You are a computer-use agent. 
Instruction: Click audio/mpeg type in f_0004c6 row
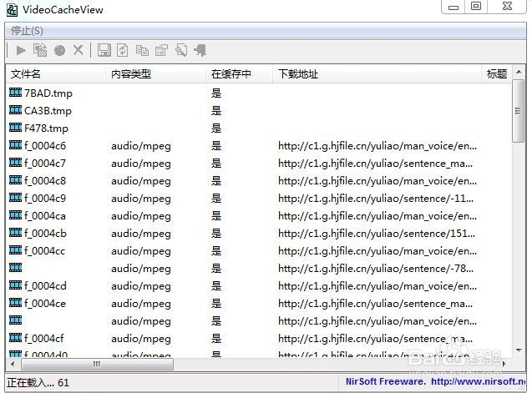click(x=141, y=146)
